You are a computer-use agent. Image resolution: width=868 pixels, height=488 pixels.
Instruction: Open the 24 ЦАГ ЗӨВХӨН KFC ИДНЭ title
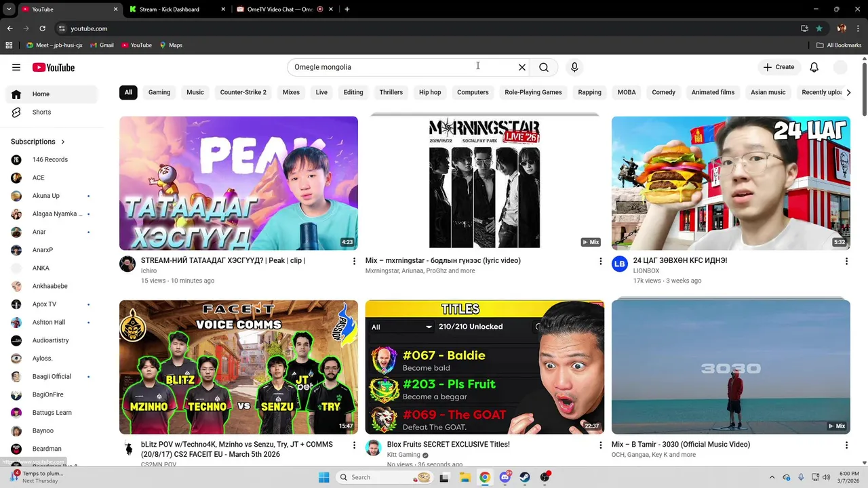coord(680,260)
